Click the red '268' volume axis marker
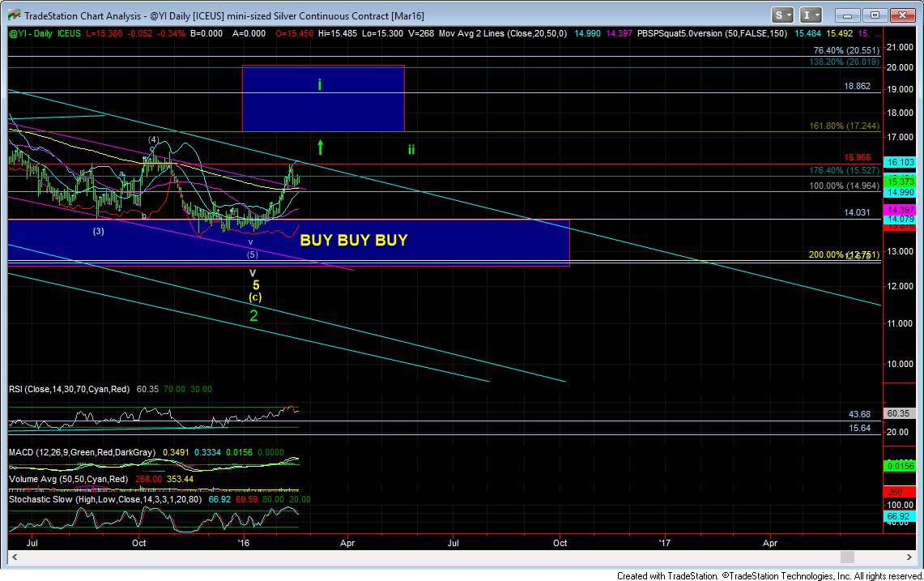The height and width of the screenshot is (581, 924). 900,492
